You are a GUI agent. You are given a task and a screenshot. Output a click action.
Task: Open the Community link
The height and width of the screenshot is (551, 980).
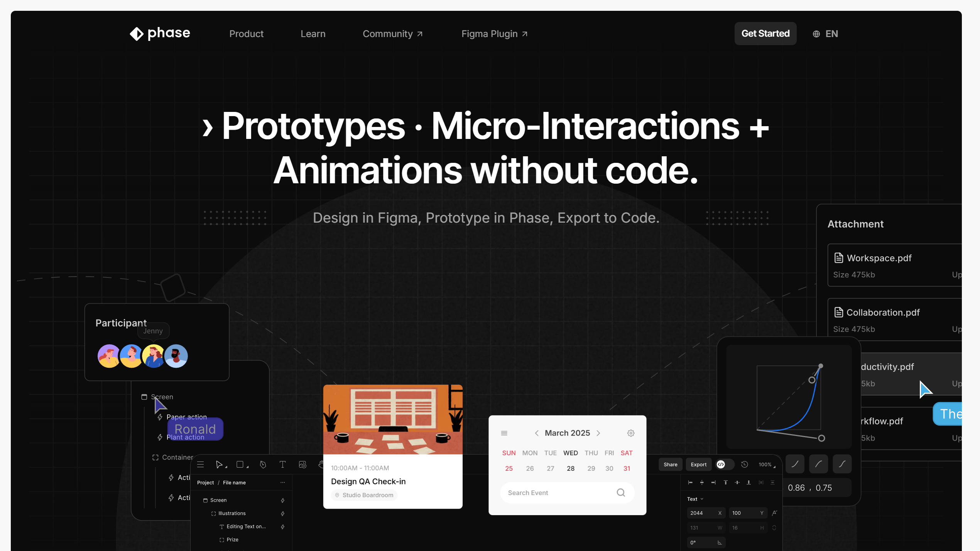pyautogui.click(x=393, y=34)
